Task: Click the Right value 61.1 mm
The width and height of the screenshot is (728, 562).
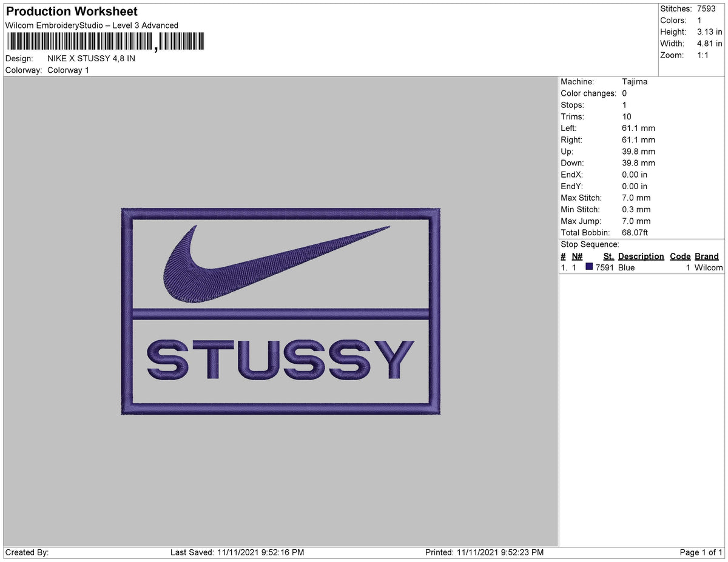Action: [638, 140]
